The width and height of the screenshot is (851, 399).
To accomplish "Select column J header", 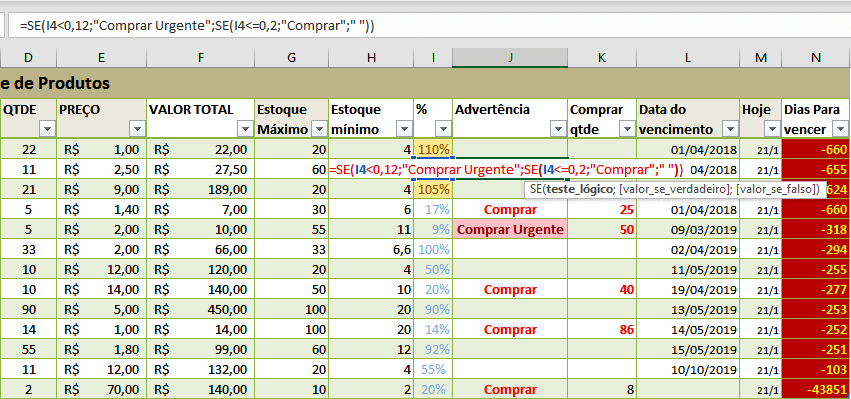I will click(x=510, y=58).
